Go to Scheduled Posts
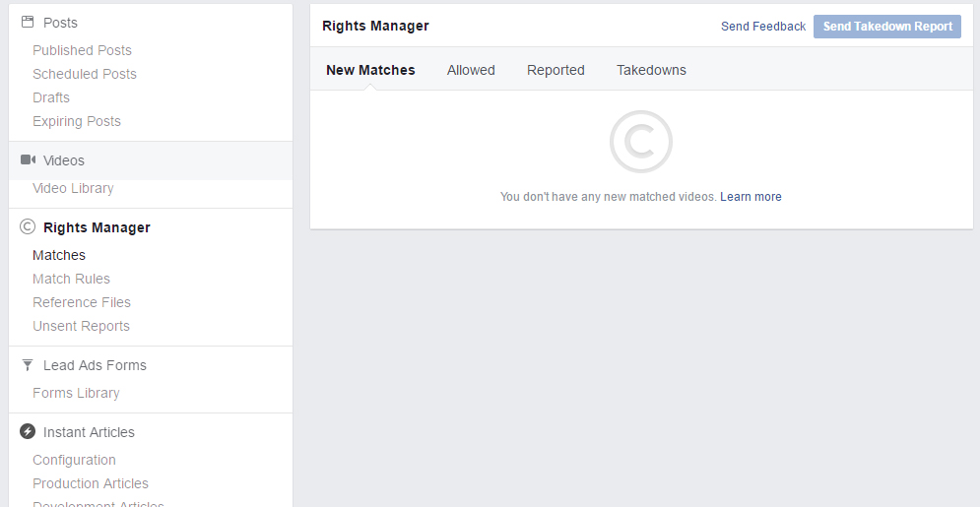This screenshot has width=980, height=507. pos(85,74)
